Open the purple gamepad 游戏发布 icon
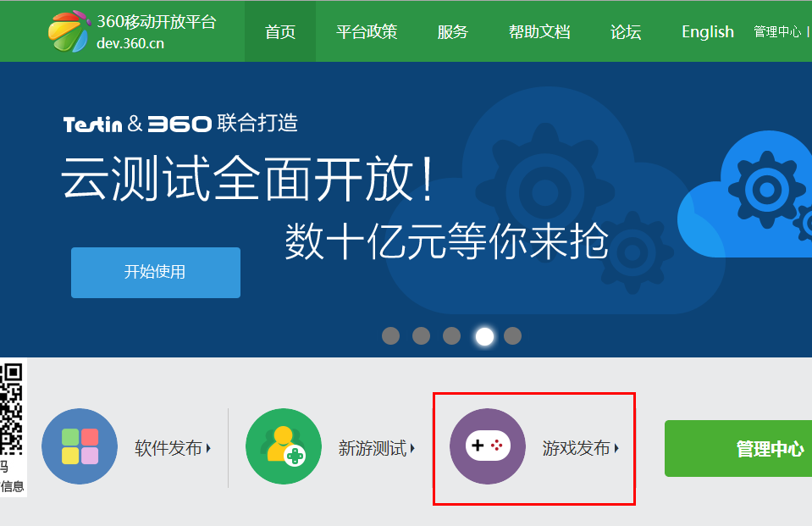Screen dimensions: 812x526 [488, 446]
